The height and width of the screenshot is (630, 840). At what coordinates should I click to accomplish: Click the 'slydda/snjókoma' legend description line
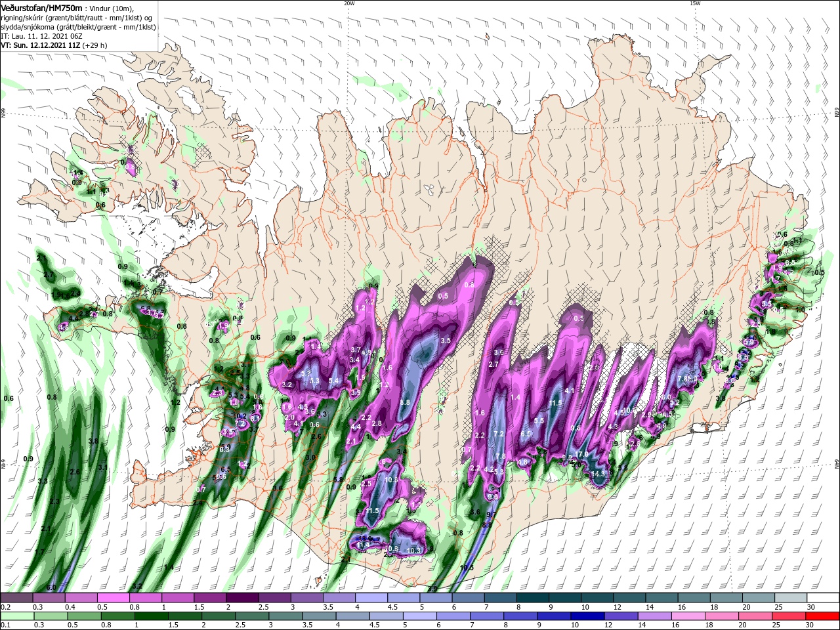pos(77,27)
